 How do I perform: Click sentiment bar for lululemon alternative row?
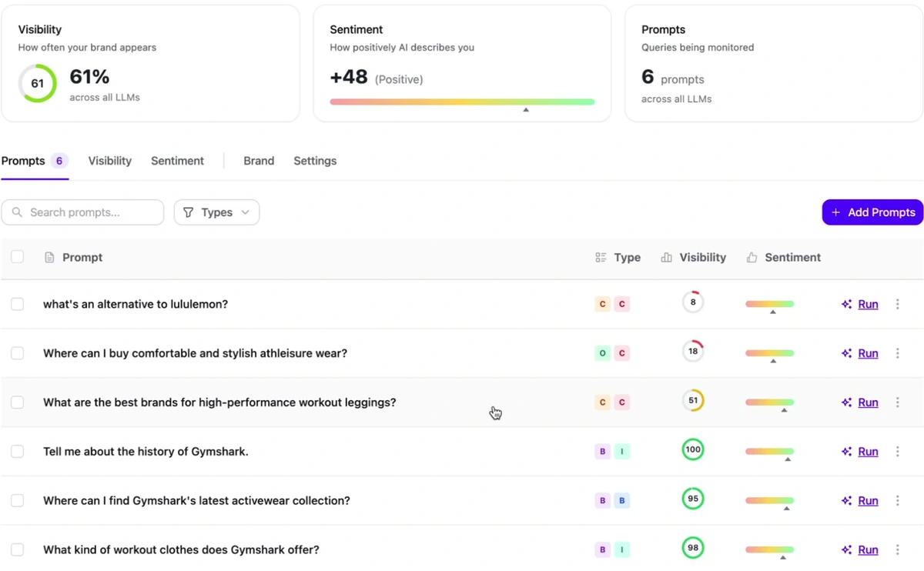pos(769,304)
